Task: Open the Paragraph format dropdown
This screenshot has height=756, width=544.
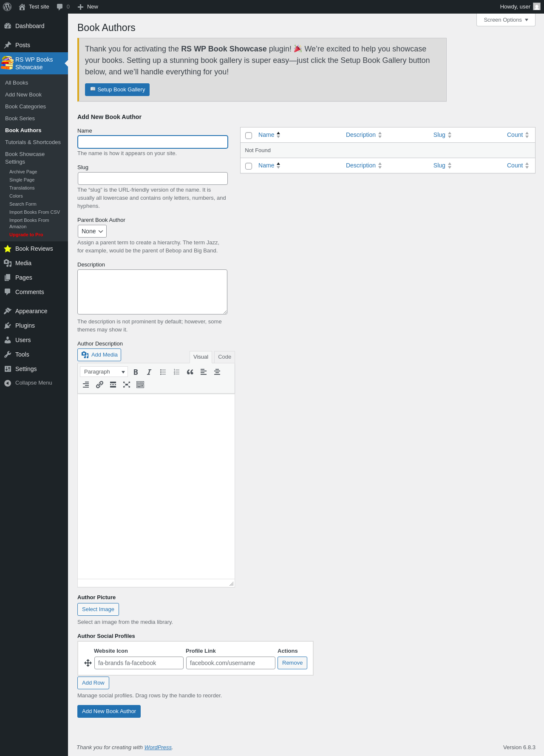Action: [x=104, y=372]
